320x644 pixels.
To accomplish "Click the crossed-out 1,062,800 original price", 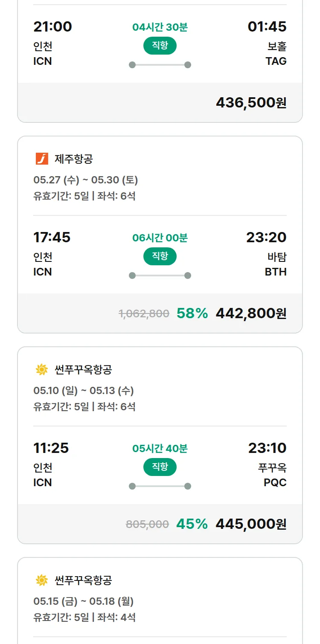I will point(144,314).
